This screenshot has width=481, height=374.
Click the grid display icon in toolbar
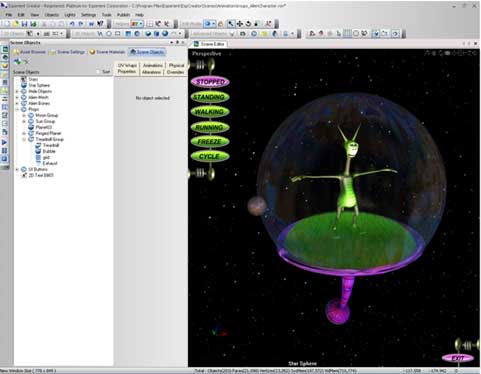(x=347, y=33)
